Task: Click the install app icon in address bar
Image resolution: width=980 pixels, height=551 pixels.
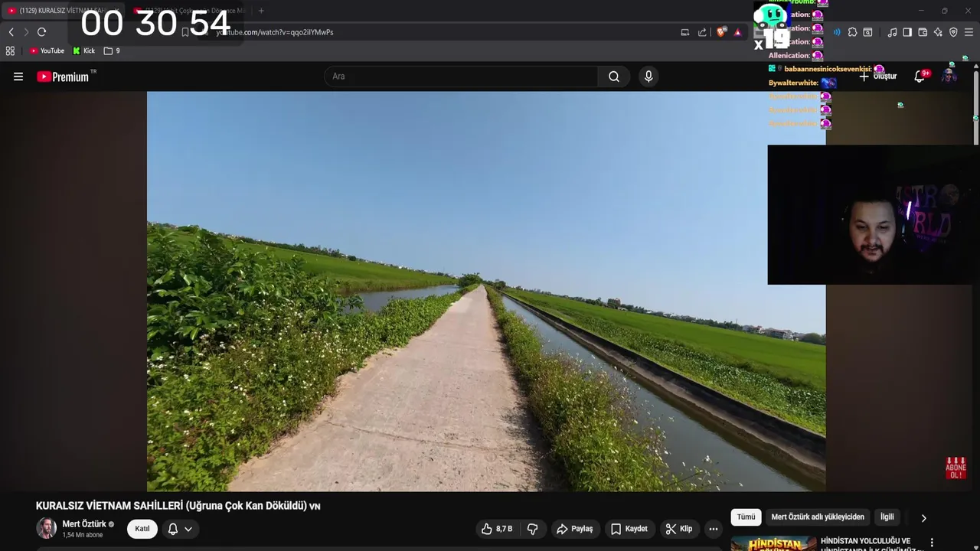Action: point(685,32)
